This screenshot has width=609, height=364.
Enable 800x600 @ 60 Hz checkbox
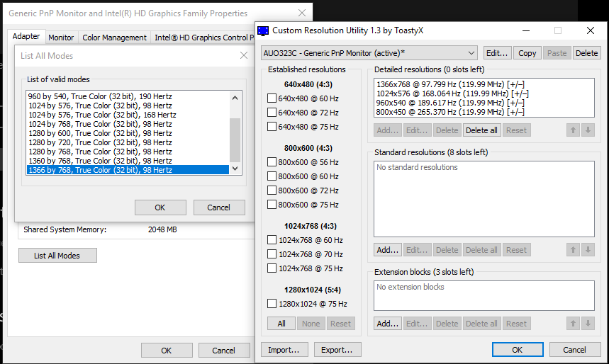[272, 176]
